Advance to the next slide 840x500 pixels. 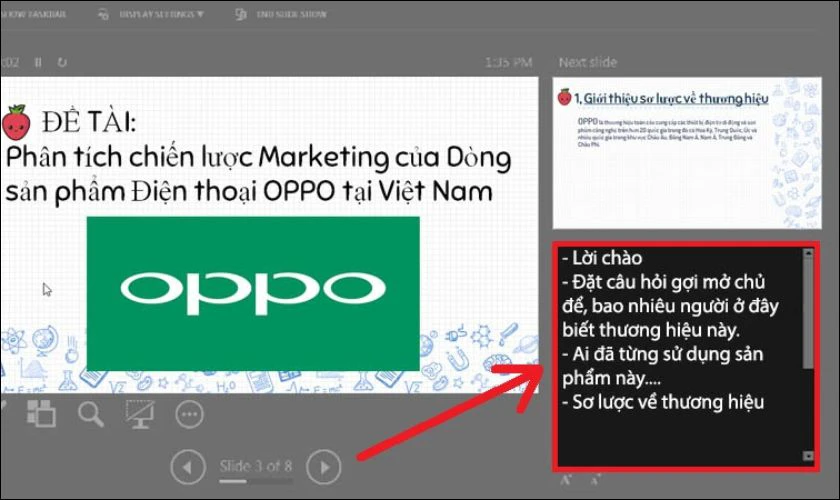coord(324,467)
